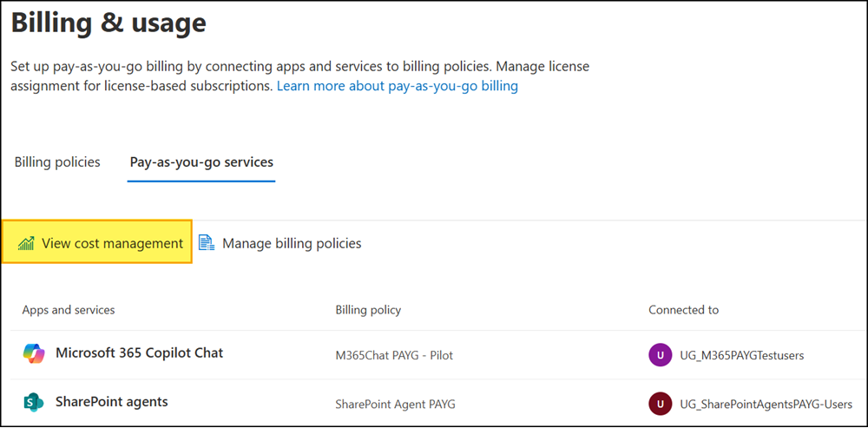Viewport: 868px width, 428px height.
Task: Click the UG_SharePointAgentsPAYG-Users group name
Action: (766, 405)
